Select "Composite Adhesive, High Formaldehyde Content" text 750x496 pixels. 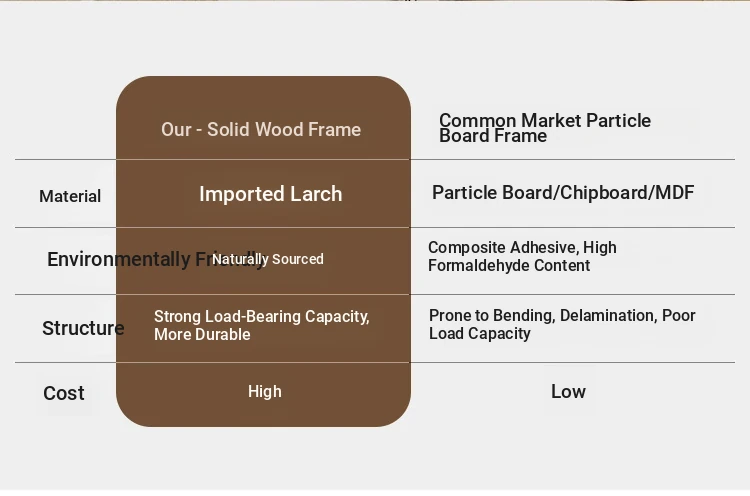pos(522,257)
